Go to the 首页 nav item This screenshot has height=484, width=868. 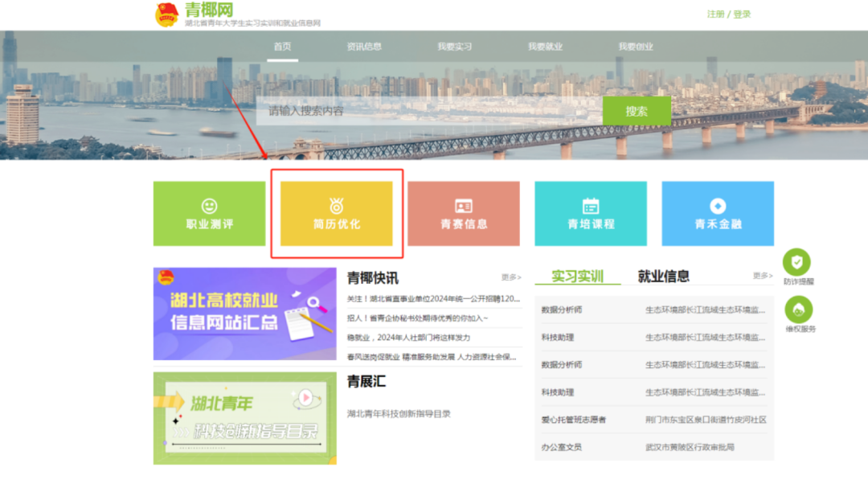tap(282, 47)
